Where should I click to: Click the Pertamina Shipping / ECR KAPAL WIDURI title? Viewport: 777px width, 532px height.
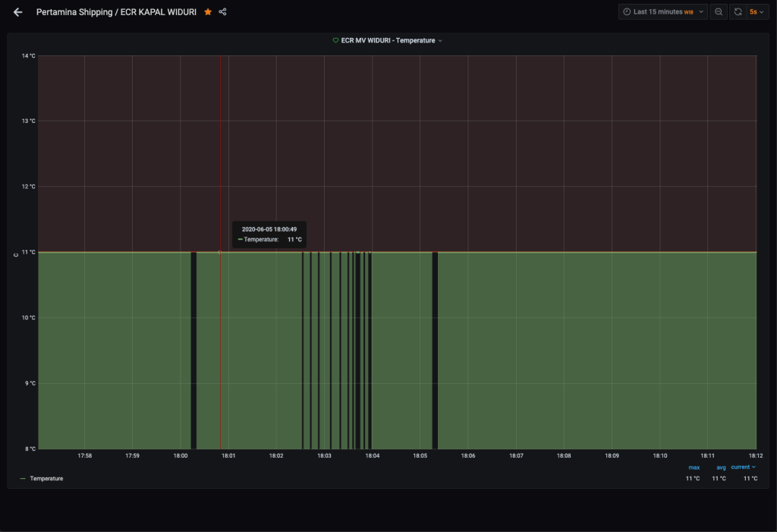pyautogui.click(x=116, y=12)
